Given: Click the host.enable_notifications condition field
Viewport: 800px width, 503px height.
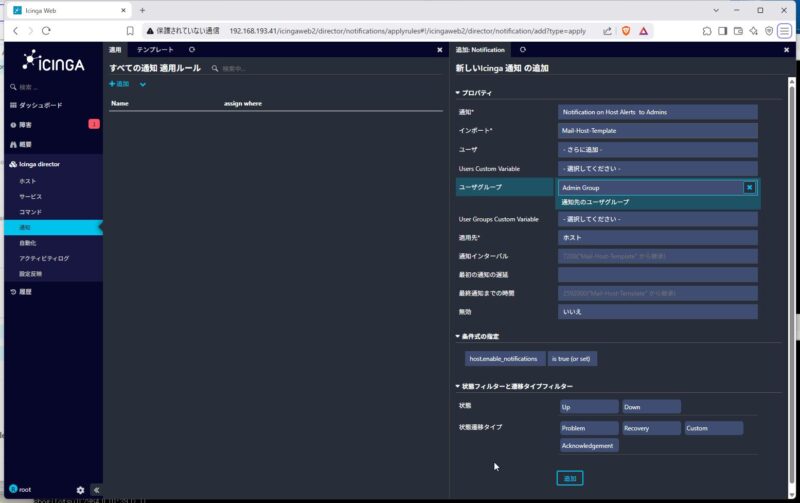Looking at the screenshot, I should point(505,359).
